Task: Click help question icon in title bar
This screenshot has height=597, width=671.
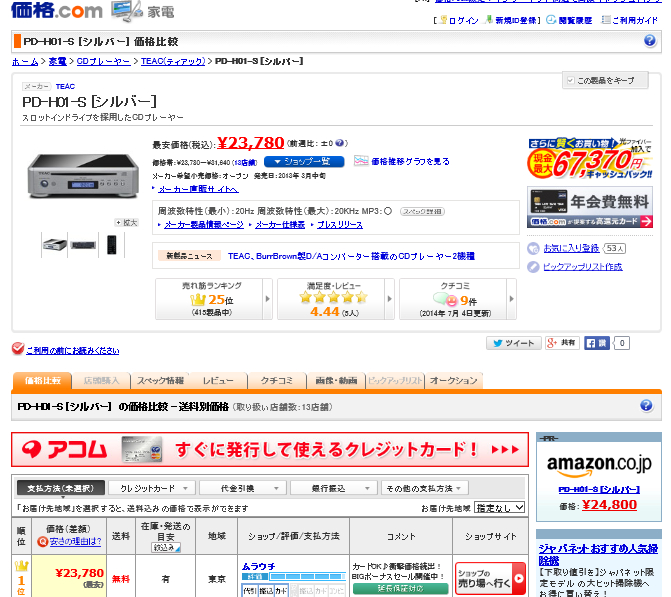Action: coord(649,41)
